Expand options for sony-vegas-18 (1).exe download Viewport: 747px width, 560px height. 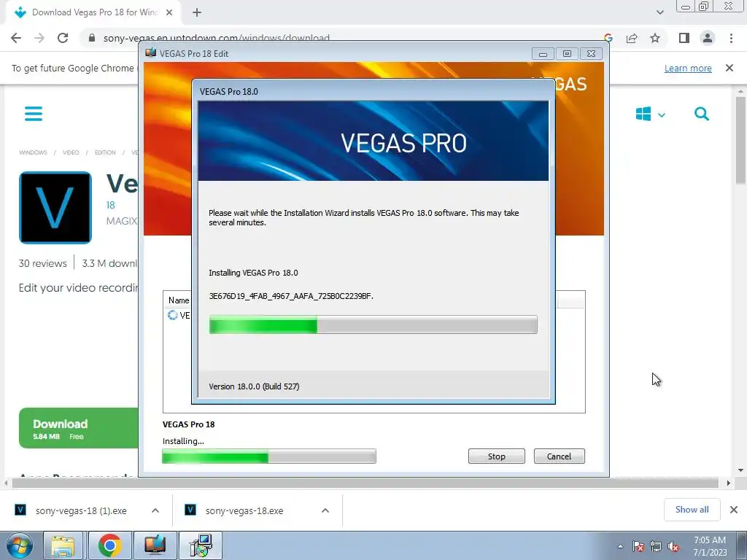click(155, 510)
